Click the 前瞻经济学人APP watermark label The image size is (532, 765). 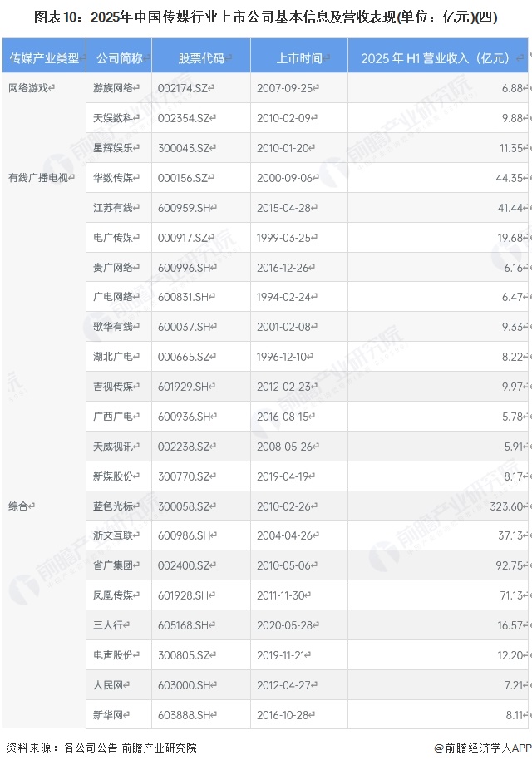click(480, 748)
